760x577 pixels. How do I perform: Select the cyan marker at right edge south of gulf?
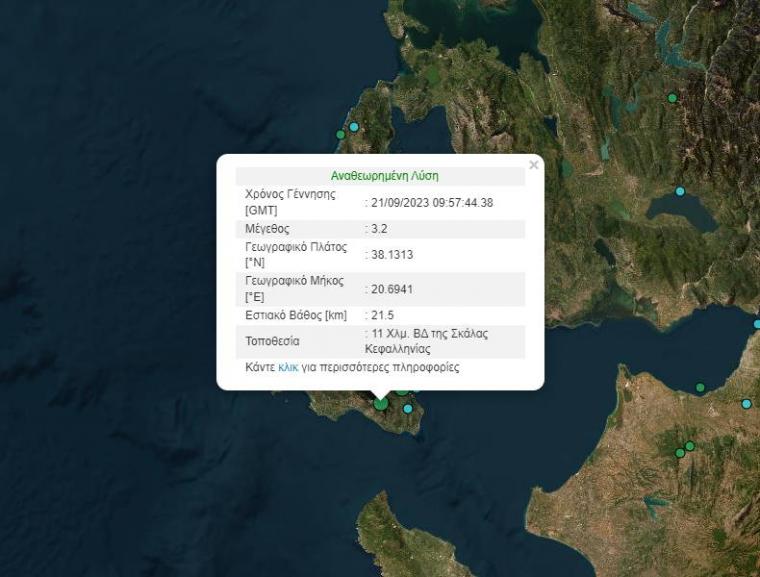pos(746,404)
